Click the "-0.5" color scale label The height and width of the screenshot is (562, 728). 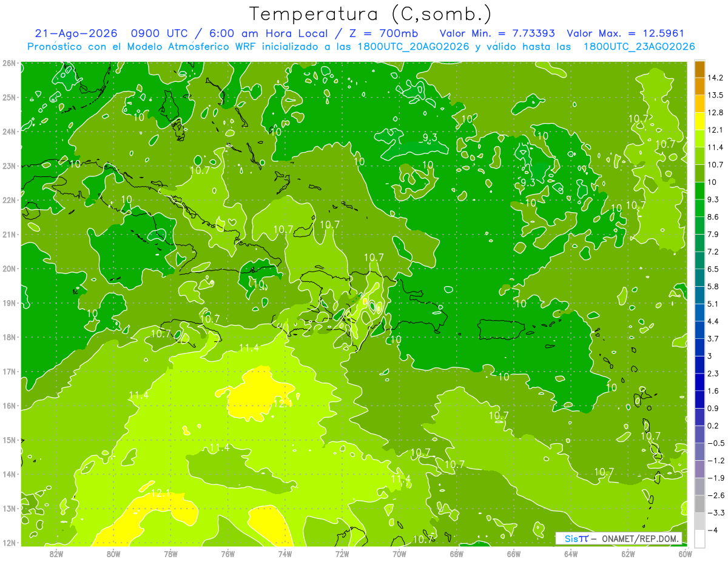(x=715, y=443)
